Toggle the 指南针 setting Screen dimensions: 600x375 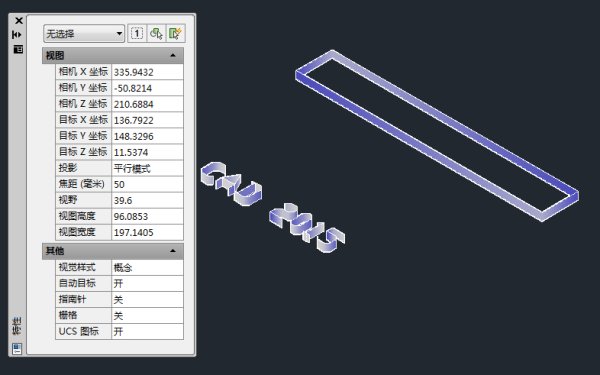pos(147,300)
